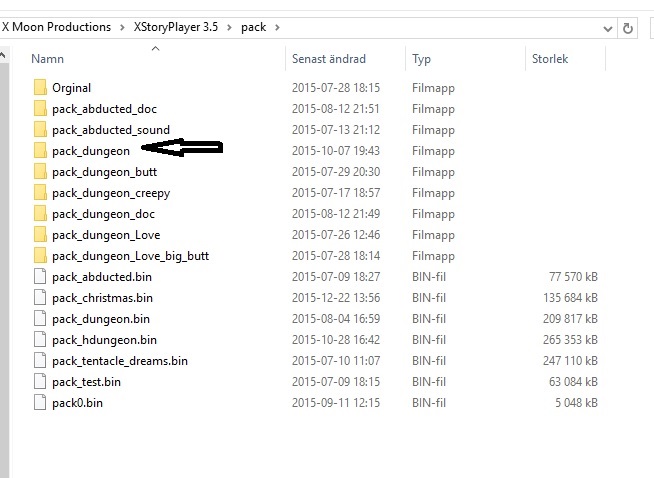This screenshot has width=654, height=478.
Task: Click date 2015-12-22 13:56
Action: pos(336,298)
